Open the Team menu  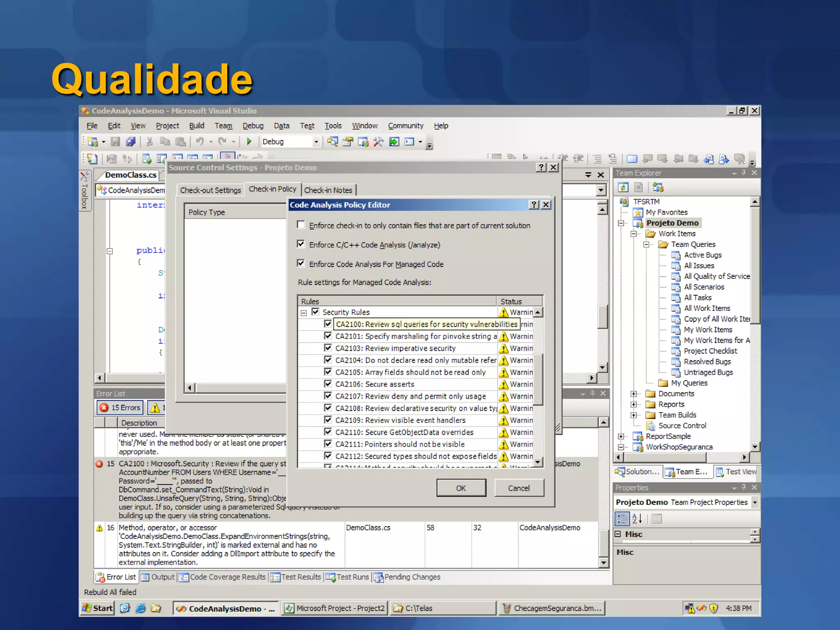223,126
